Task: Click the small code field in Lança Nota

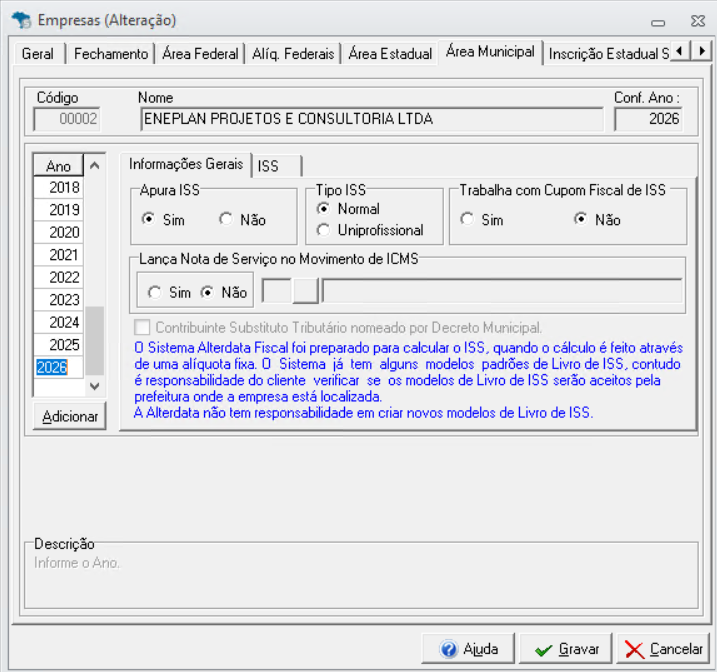Action: click(277, 291)
